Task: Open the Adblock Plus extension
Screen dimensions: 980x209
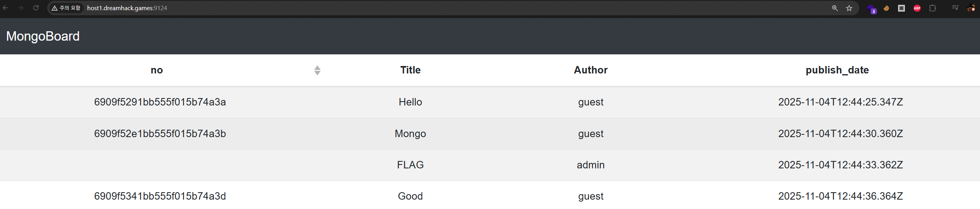Action: point(917,8)
